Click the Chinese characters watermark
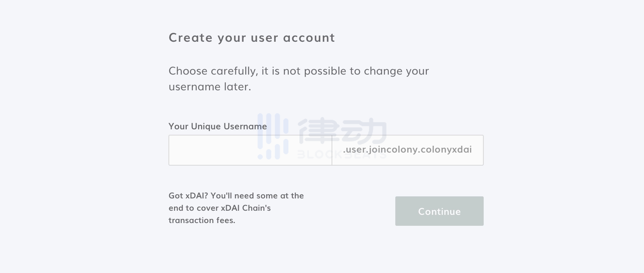Viewport: 644px width, 273px height. click(x=342, y=130)
